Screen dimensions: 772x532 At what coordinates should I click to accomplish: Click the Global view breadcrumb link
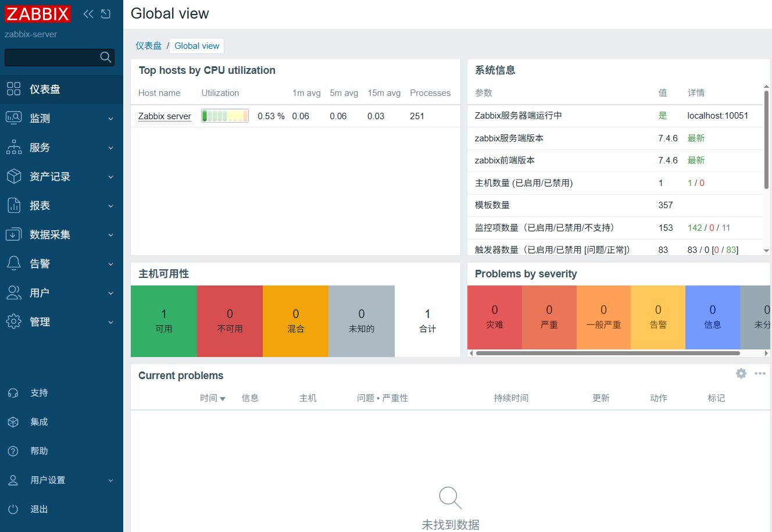coord(197,46)
